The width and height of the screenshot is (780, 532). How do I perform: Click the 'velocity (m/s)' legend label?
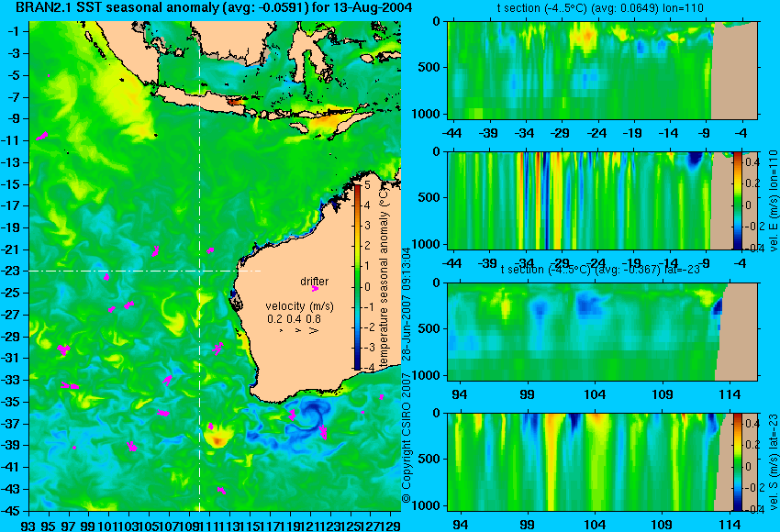point(299,306)
